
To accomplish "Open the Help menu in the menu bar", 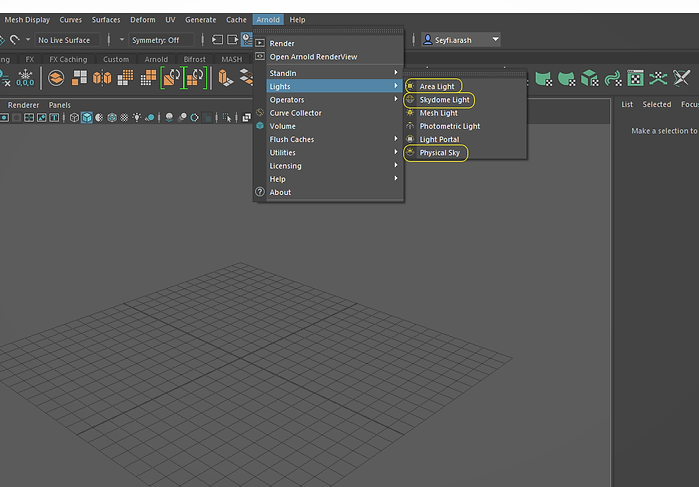I will coord(297,20).
